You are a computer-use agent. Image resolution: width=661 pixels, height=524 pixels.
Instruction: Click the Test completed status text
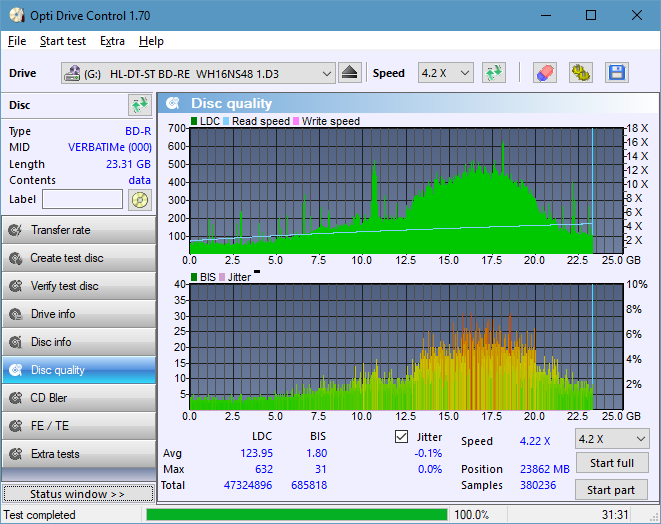pyautogui.click(x=40, y=515)
